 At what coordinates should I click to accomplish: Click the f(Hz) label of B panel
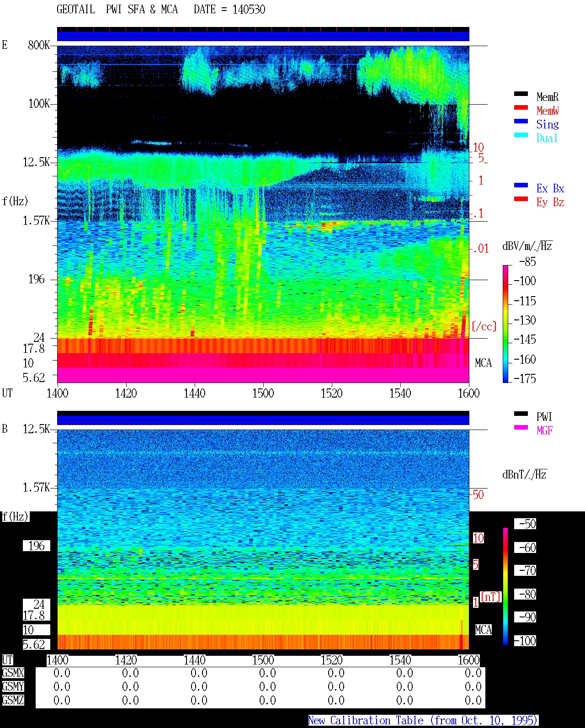pyautogui.click(x=15, y=516)
